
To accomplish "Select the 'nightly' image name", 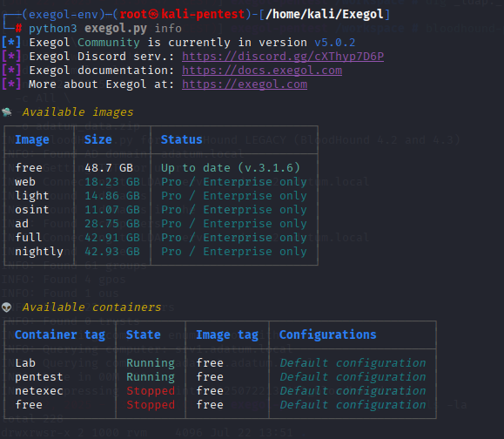I will [39, 252].
